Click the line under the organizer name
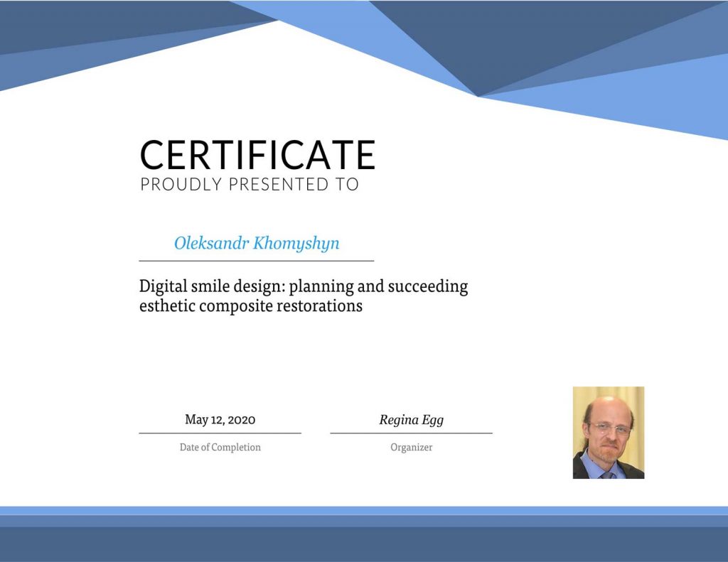This screenshot has height=562, width=728. coord(411,433)
